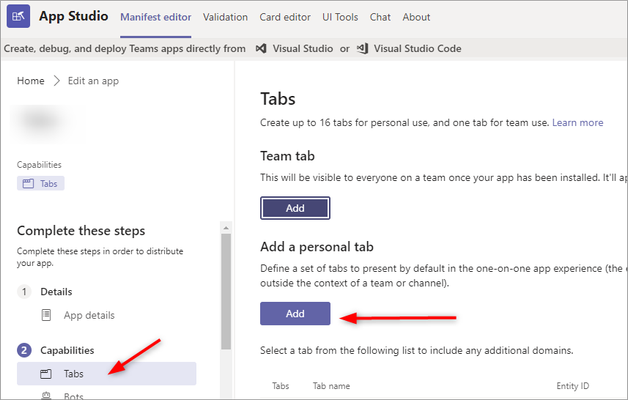
Task: Click the App Studio logo icon
Action: 18,16
